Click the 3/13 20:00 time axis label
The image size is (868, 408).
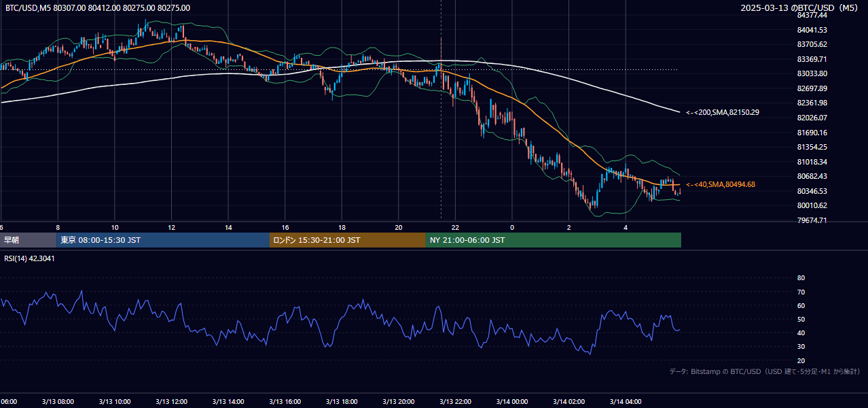pos(399,402)
